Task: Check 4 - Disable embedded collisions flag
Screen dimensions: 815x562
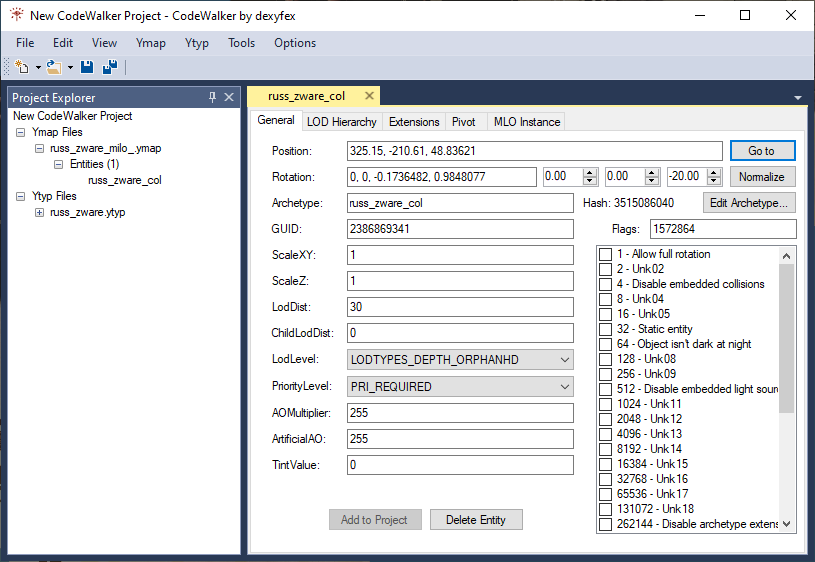Action: [x=606, y=284]
